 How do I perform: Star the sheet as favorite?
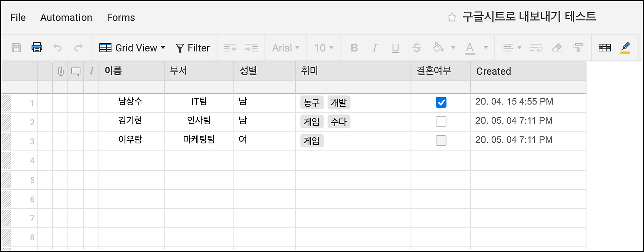(x=452, y=17)
